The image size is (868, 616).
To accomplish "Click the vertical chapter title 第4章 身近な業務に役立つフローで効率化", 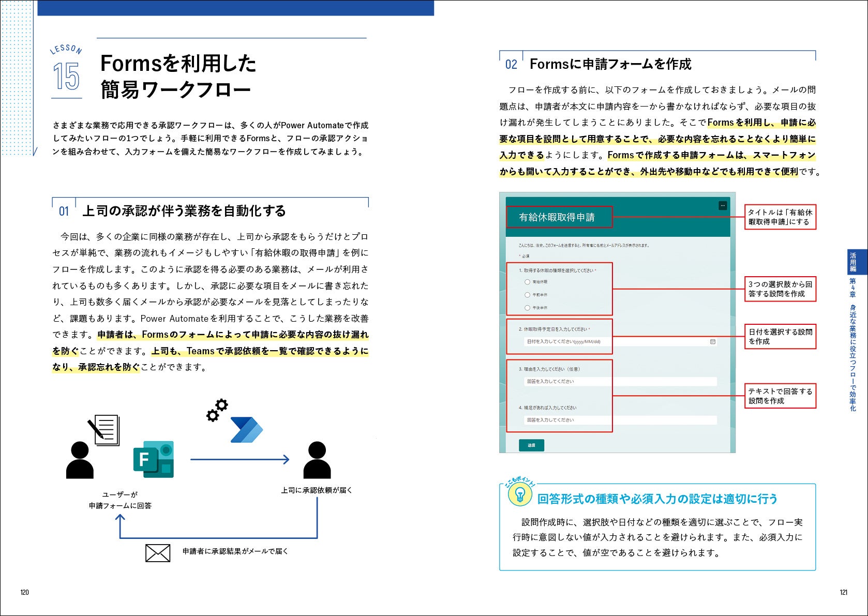I will point(853,345).
